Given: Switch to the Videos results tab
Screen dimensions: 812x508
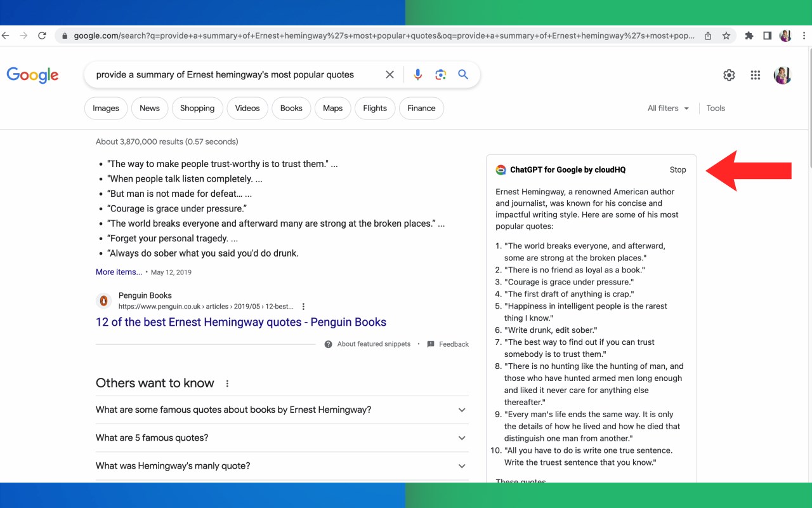Looking at the screenshot, I should [247, 108].
